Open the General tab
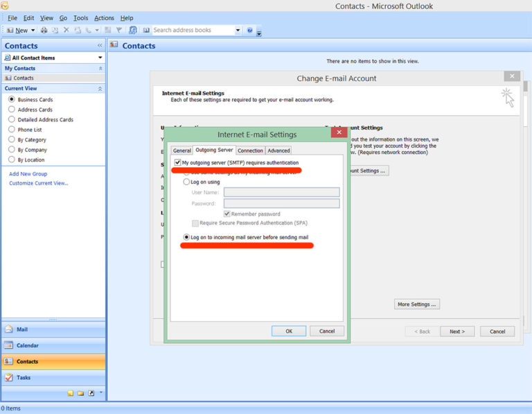 (x=182, y=150)
